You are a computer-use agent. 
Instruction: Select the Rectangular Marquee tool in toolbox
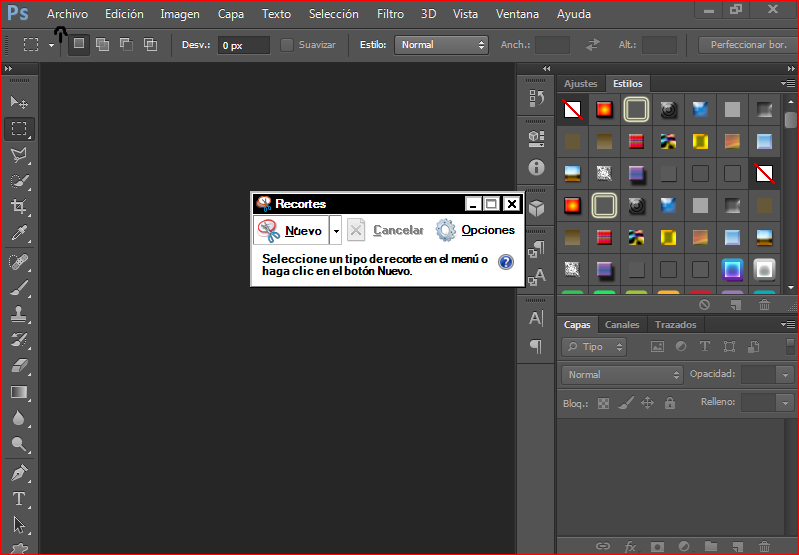click(x=19, y=129)
